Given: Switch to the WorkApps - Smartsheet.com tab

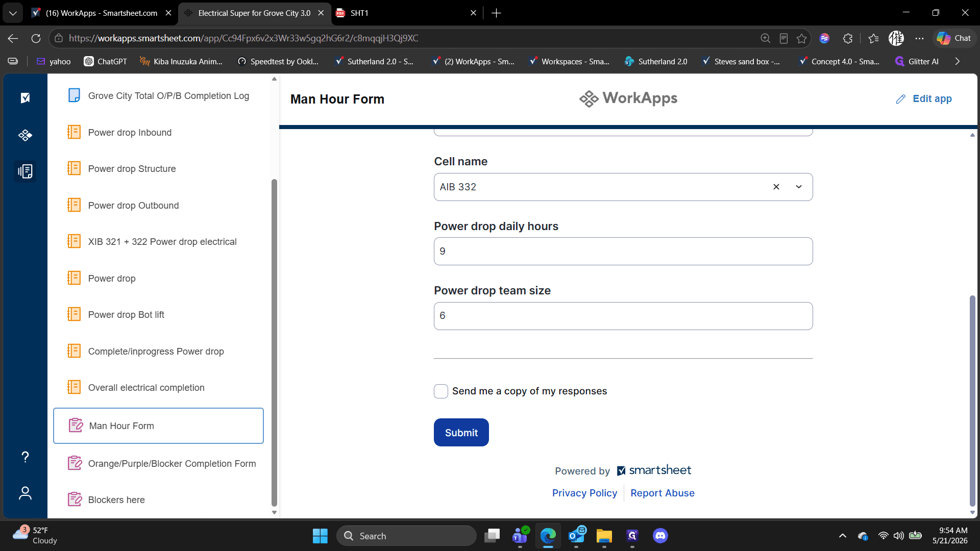Looking at the screenshot, I should click(x=102, y=13).
